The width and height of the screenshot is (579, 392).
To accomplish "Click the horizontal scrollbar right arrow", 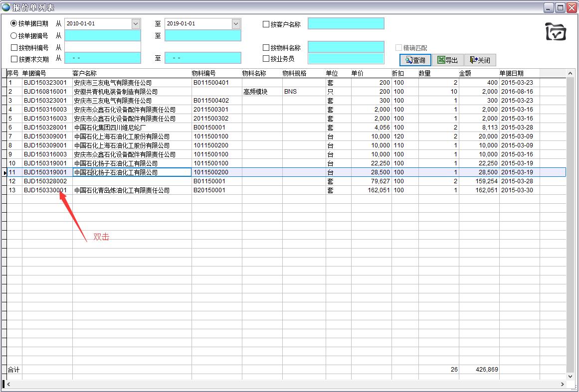I will pyautogui.click(x=563, y=385).
